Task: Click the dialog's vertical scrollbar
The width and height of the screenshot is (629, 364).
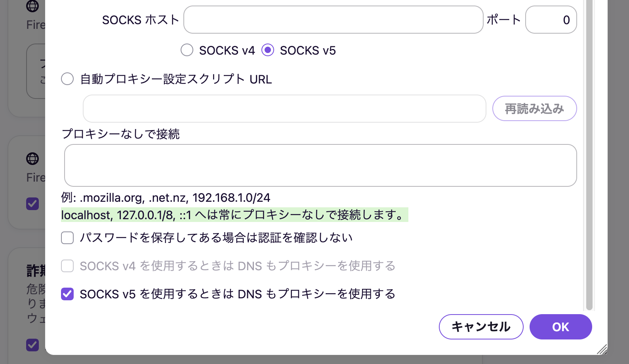Action: pyautogui.click(x=589, y=154)
